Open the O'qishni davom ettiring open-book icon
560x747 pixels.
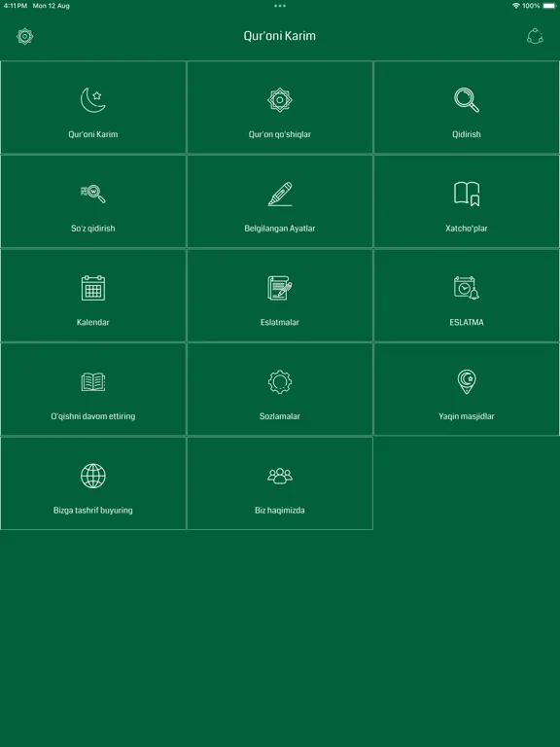click(93, 381)
